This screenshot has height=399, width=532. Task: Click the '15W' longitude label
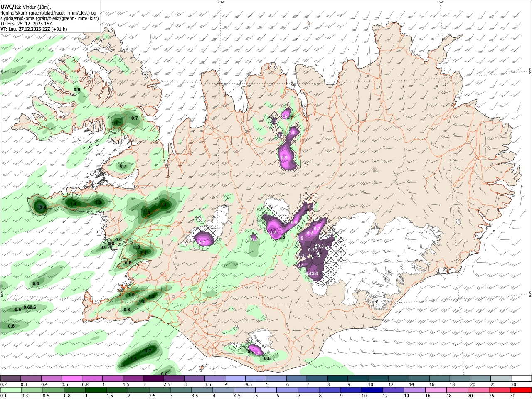440,2
